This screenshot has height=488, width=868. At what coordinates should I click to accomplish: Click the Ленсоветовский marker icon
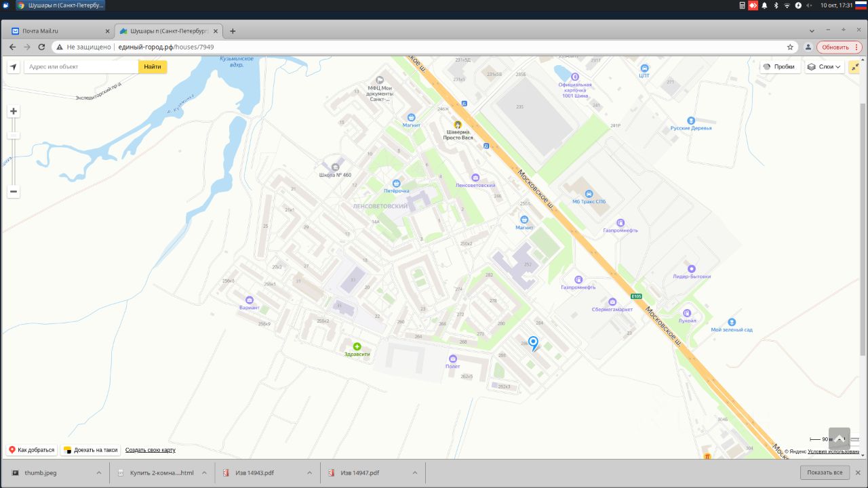click(475, 178)
